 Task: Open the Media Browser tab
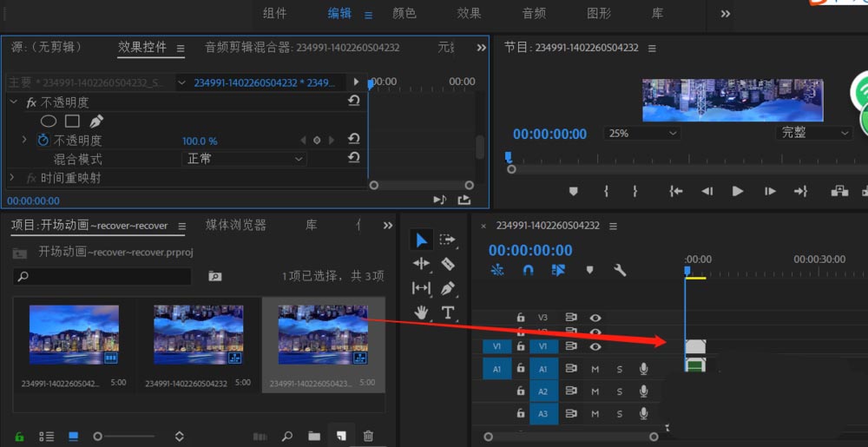pyautogui.click(x=235, y=225)
